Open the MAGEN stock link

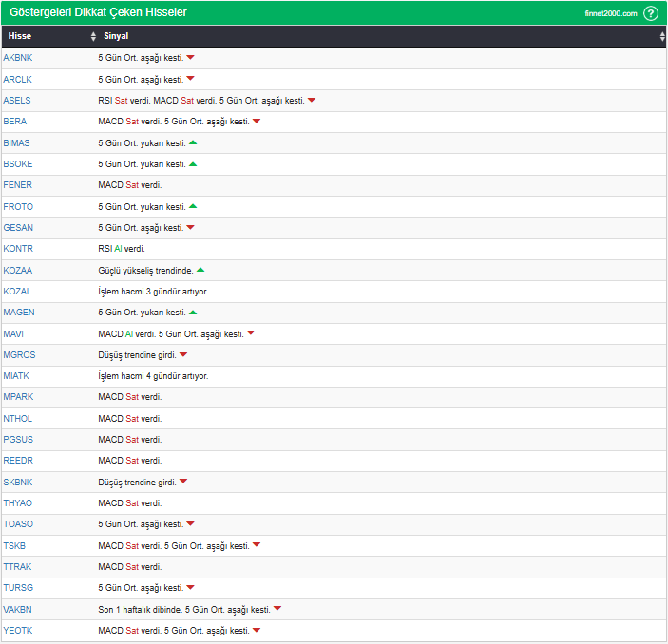click(x=19, y=313)
